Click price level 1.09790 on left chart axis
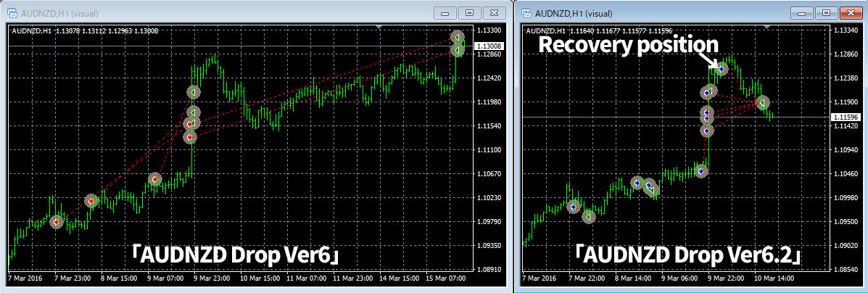The height and width of the screenshot is (293, 868). 488,221
